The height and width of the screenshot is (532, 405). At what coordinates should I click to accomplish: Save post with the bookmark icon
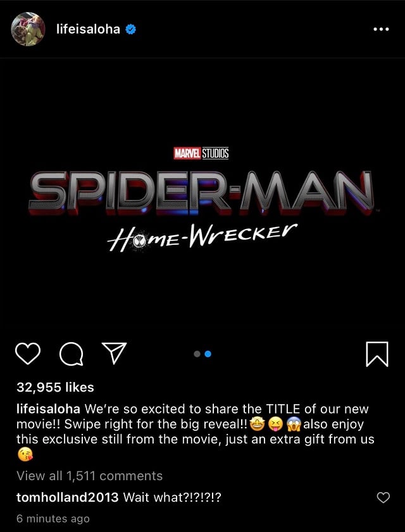point(377,354)
